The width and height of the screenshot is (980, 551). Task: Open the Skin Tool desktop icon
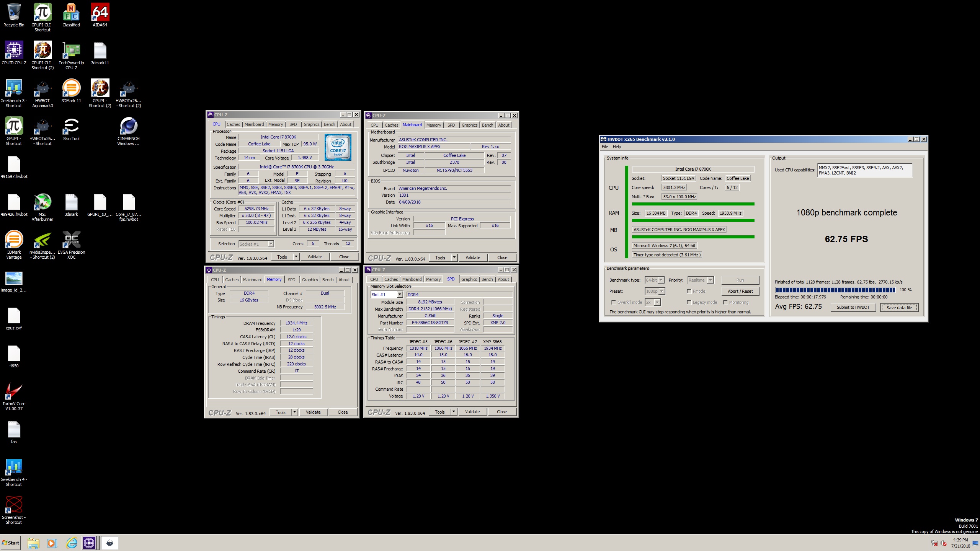pos(71,129)
